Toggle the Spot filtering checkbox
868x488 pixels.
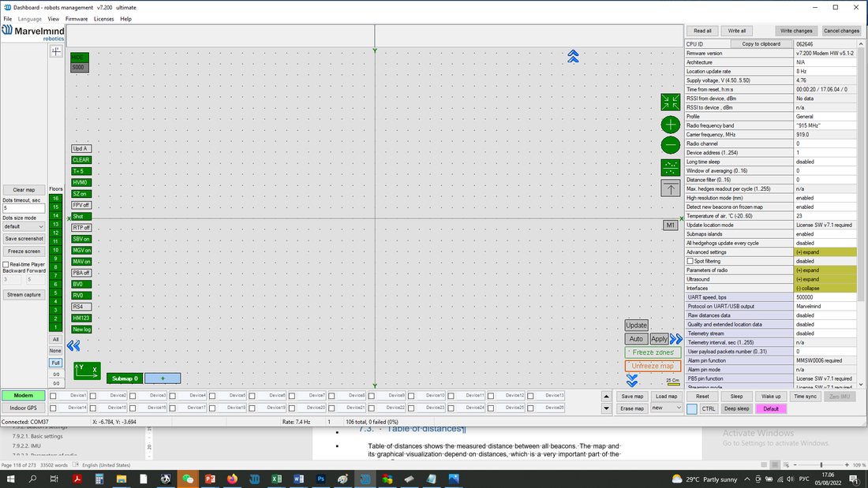coord(690,261)
